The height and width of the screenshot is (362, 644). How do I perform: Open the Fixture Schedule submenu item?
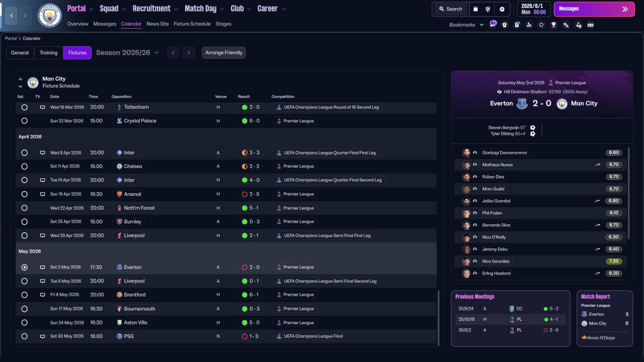pos(192,24)
